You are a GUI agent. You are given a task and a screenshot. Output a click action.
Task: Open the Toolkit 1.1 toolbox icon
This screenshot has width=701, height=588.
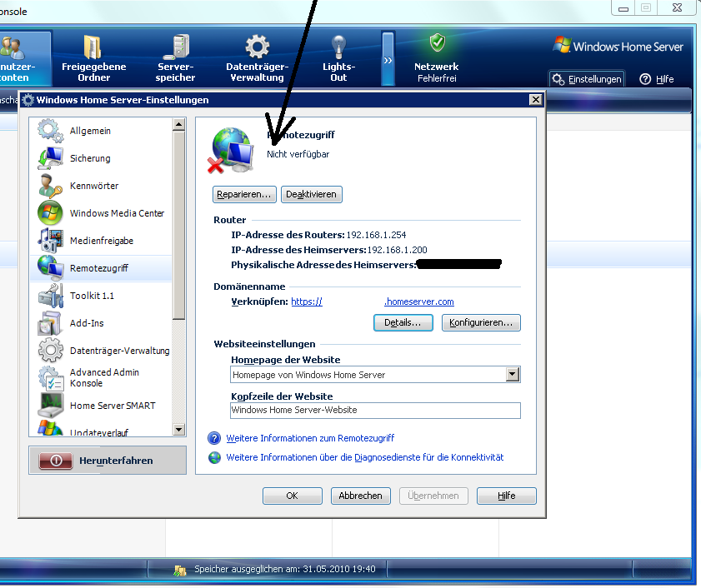(50, 296)
